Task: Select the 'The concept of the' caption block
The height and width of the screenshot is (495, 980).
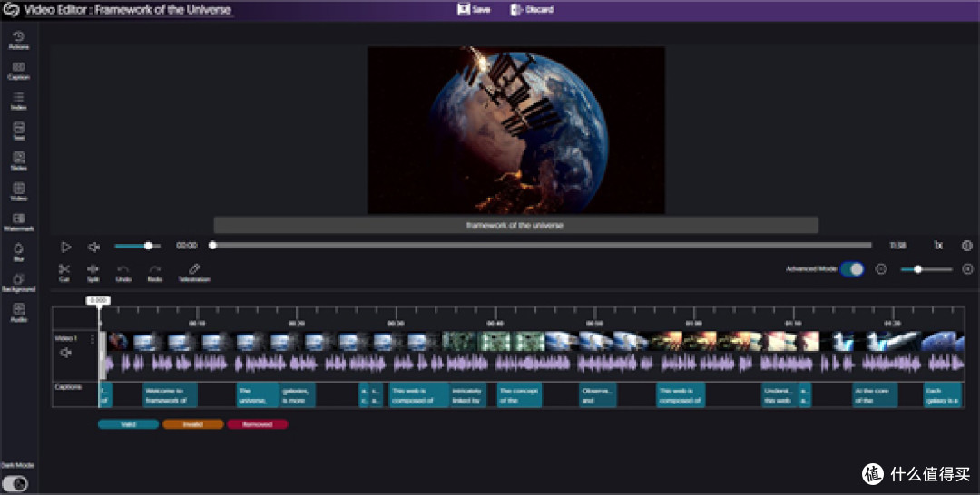Action: (519, 395)
